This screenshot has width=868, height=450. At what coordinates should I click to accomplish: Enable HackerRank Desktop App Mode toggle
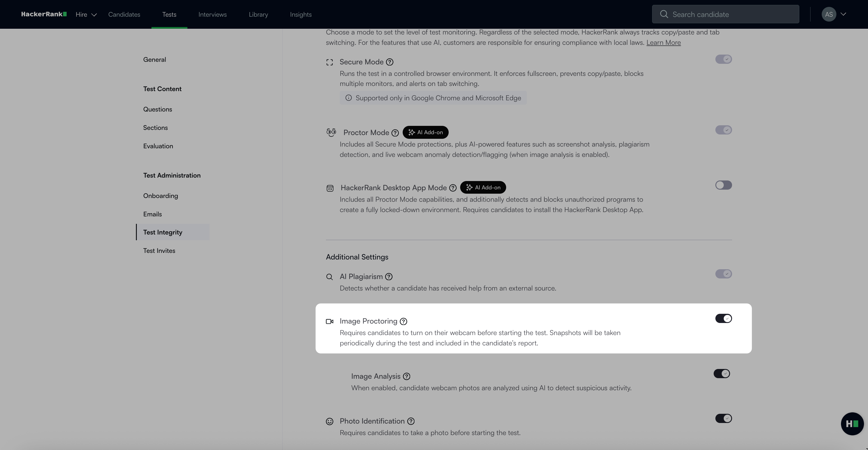[723, 185]
